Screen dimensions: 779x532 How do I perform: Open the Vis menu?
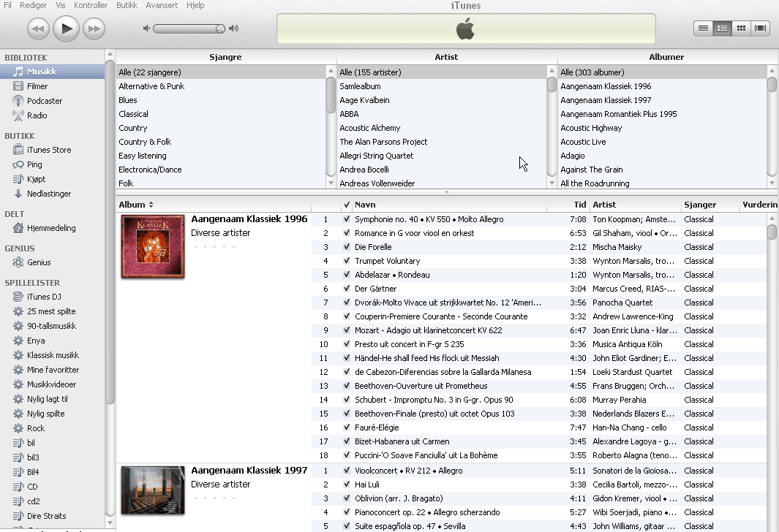(61, 5)
